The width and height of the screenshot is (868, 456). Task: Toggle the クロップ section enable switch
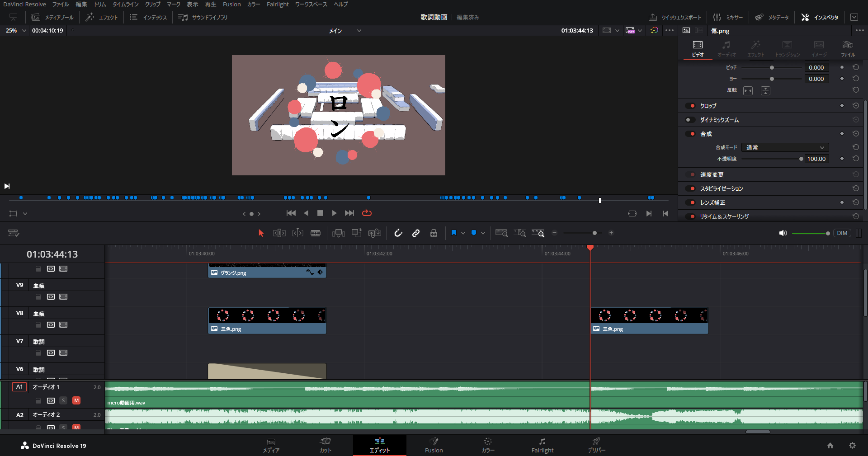(690, 106)
